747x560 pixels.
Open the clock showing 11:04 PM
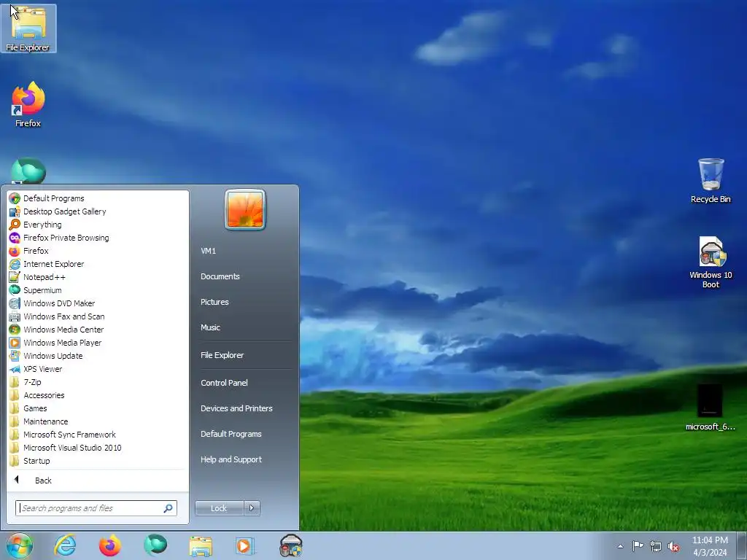click(x=710, y=546)
